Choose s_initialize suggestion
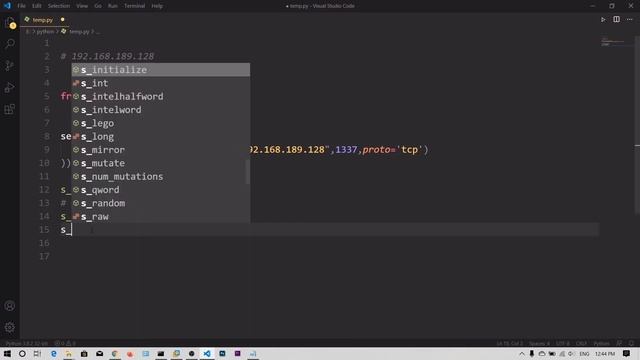The width and height of the screenshot is (640, 360). (161, 70)
